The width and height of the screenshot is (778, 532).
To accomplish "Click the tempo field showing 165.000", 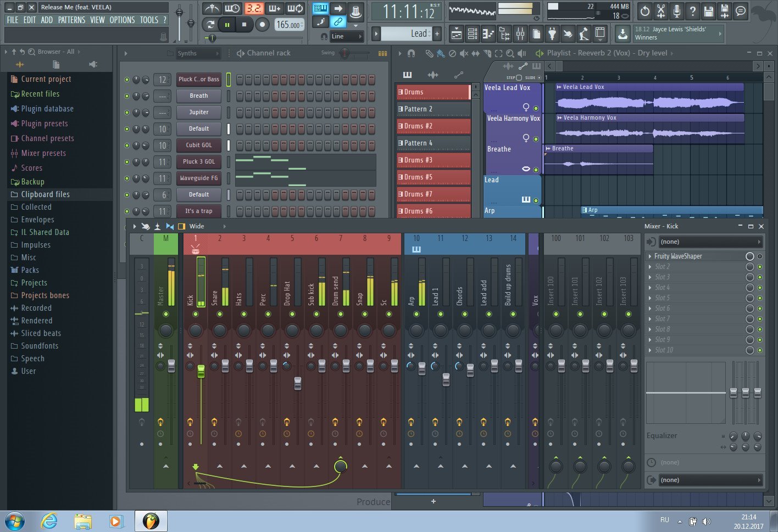I will click(x=288, y=25).
